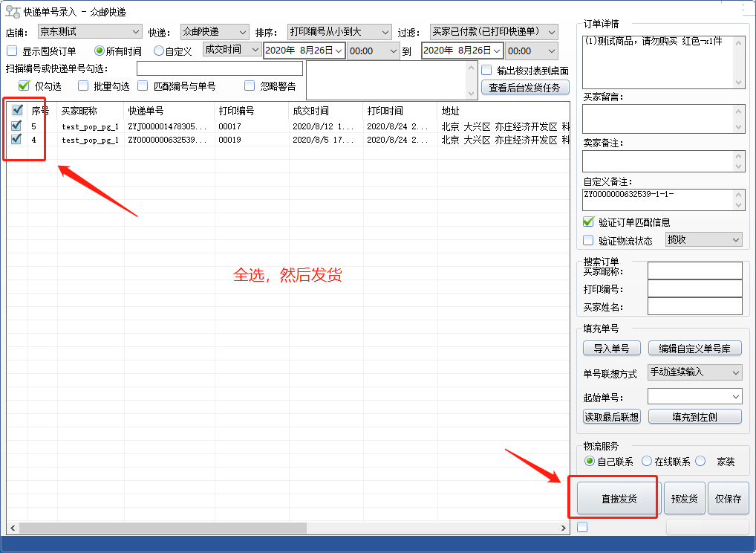Open the 店铺 dropdown showing 京东测试

click(x=89, y=32)
